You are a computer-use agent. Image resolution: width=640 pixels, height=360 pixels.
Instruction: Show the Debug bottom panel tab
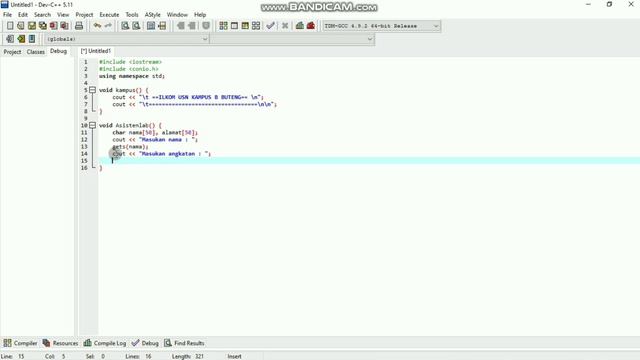(x=145, y=343)
